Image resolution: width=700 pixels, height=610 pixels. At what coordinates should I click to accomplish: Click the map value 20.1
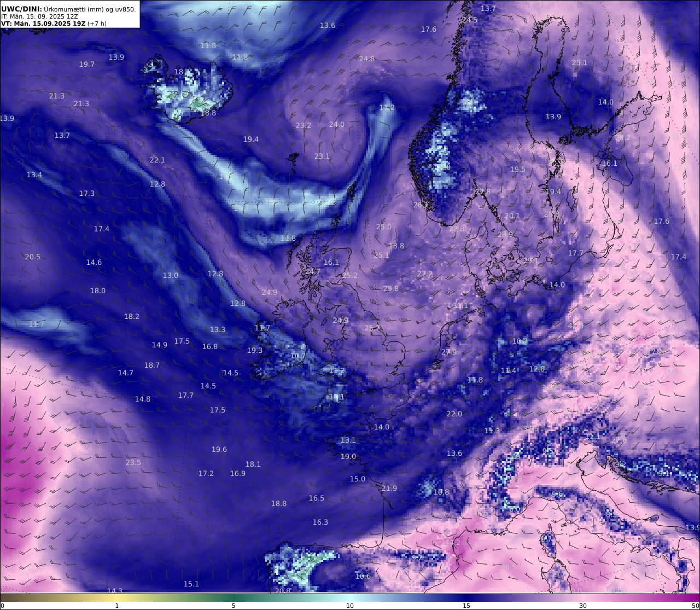pyautogui.click(x=512, y=216)
